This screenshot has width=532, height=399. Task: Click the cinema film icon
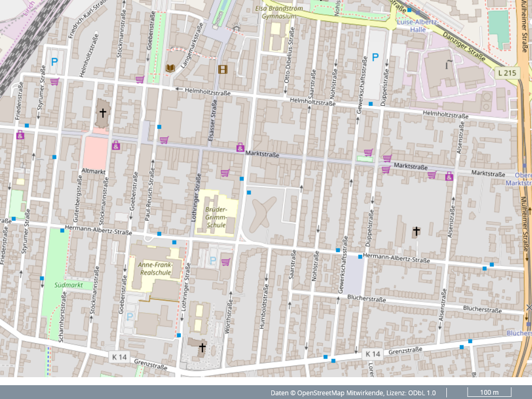pyautogui.click(x=222, y=69)
